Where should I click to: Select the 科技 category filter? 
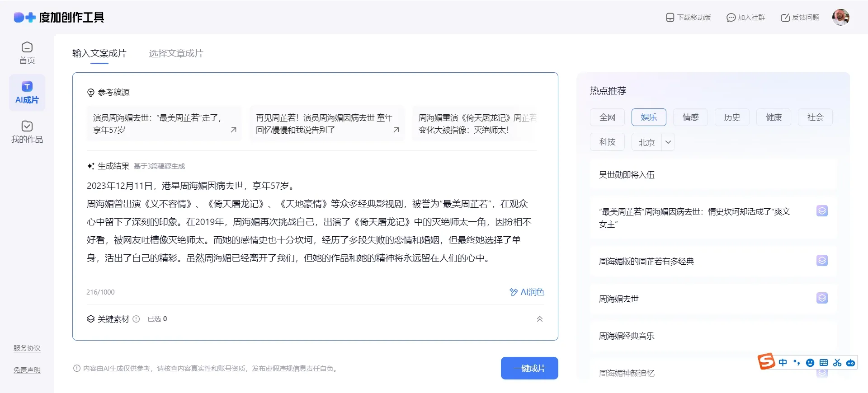point(607,142)
